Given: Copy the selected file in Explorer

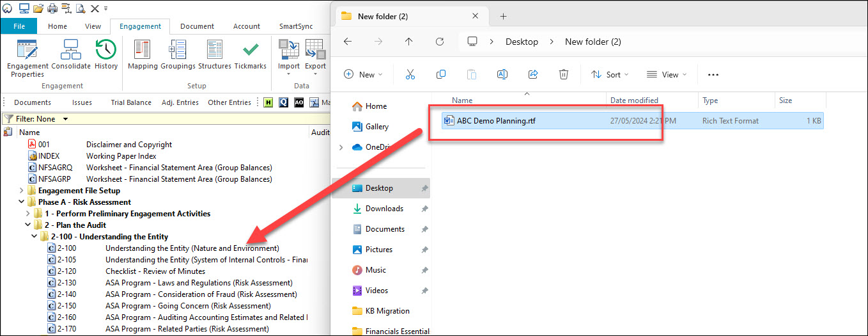Looking at the screenshot, I should coord(441,74).
